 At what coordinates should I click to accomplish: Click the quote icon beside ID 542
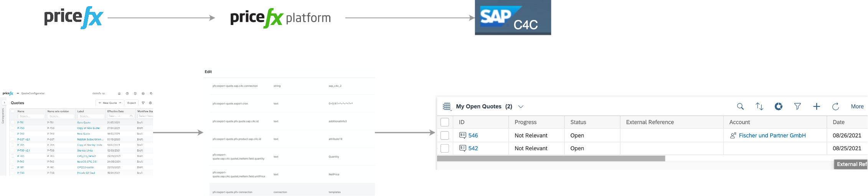click(463, 148)
